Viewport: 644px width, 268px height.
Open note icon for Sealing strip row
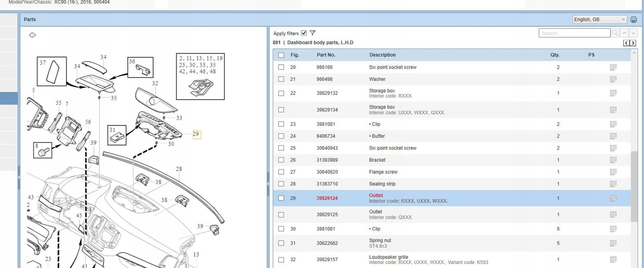613,184
